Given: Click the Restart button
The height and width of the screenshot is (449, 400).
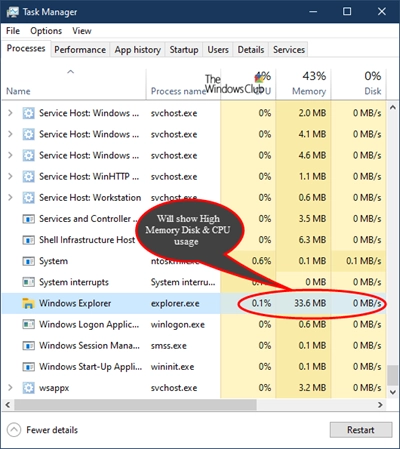Looking at the screenshot, I should pos(361,430).
